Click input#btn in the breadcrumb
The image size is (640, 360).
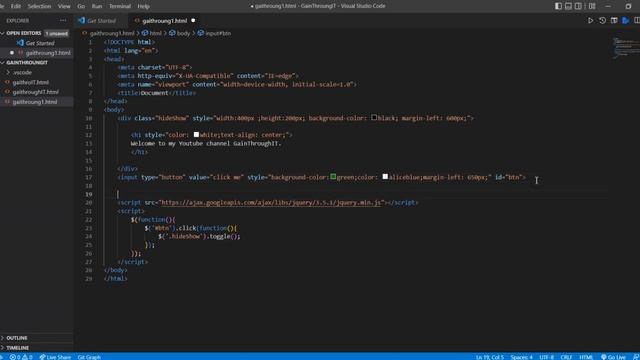(218, 33)
